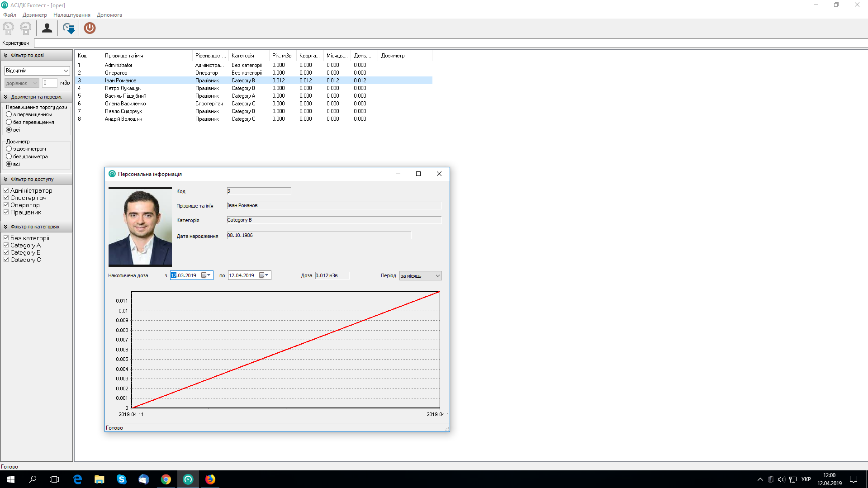Click the Користувач search input field
Viewport: 868px width, 488px height.
click(x=448, y=43)
